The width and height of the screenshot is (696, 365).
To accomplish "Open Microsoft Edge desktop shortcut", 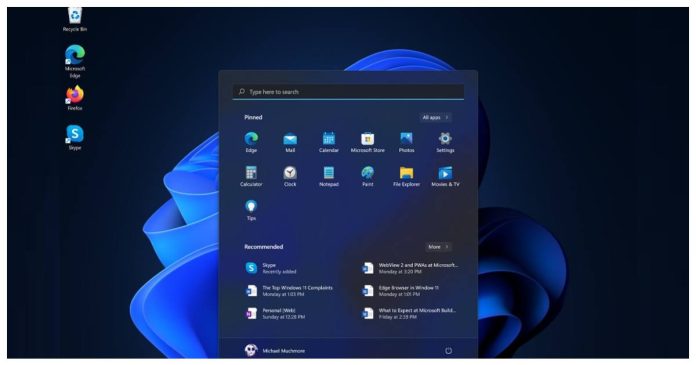I will point(75,61).
